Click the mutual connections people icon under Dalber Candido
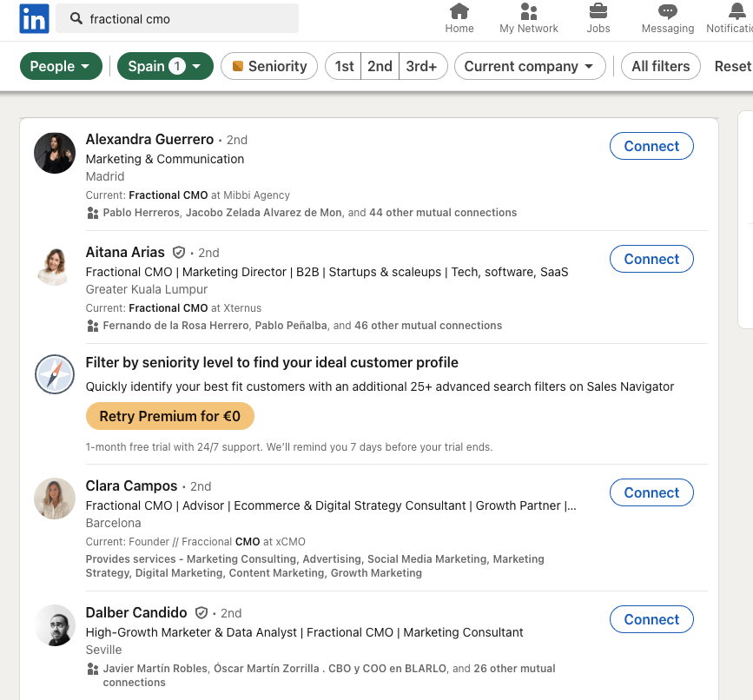Screen dimensions: 753x700 (x=91, y=669)
